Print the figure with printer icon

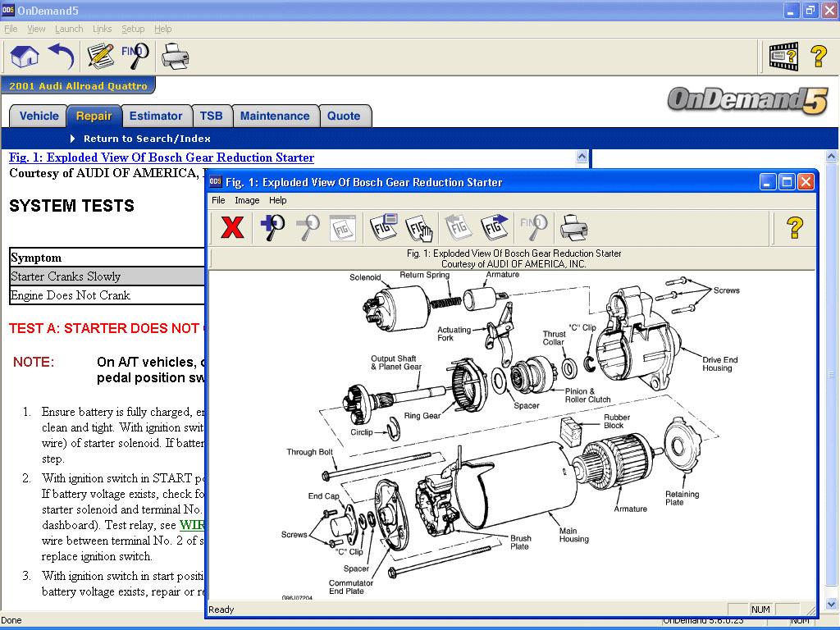click(573, 228)
